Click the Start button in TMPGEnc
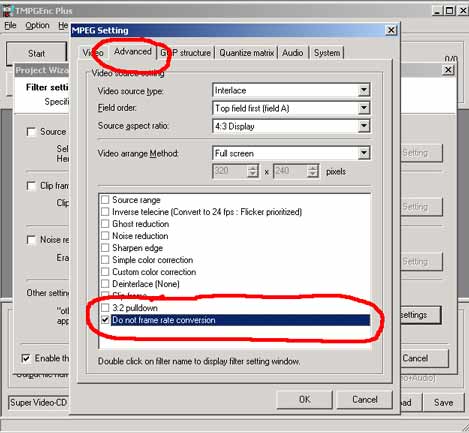The height and width of the screenshot is (433, 469). click(36, 53)
